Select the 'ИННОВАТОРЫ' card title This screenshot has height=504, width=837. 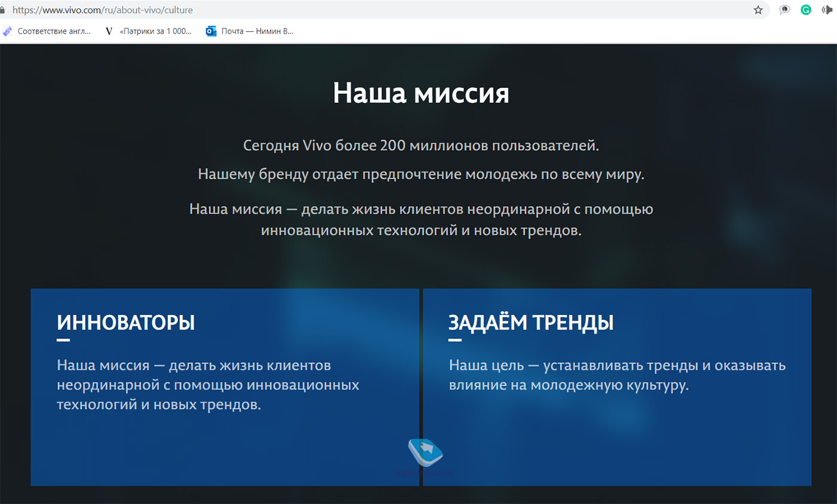click(126, 323)
